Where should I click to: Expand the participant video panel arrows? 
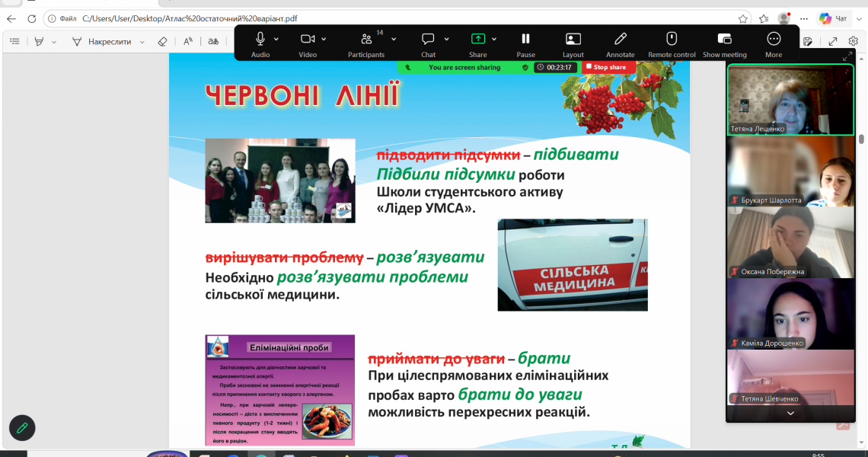pyautogui.click(x=847, y=56)
